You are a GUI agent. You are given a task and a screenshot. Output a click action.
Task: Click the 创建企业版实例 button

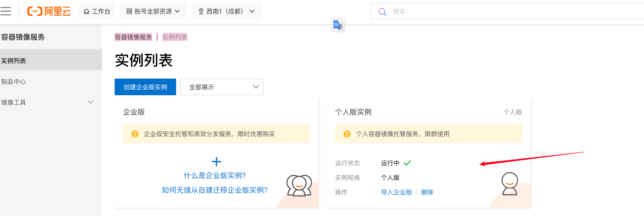click(x=145, y=87)
